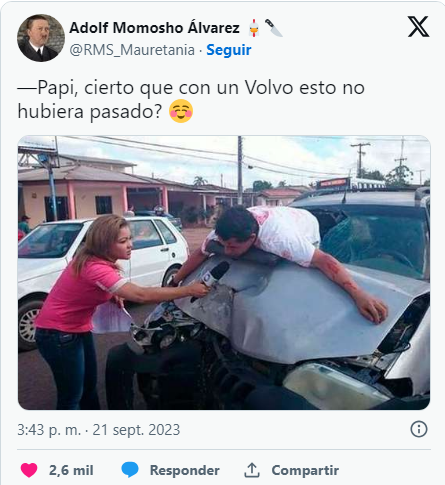Click the blue reply speech bubble icon

[x=130, y=470]
